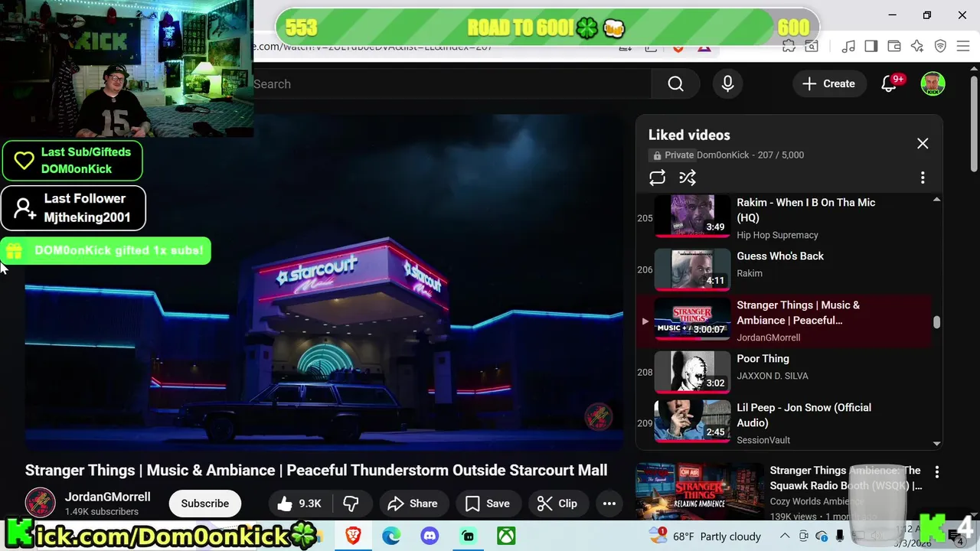Like the video with 9.3K thumbs up
The height and width of the screenshot is (551, 980).
pyautogui.click(x=299, y=504)
